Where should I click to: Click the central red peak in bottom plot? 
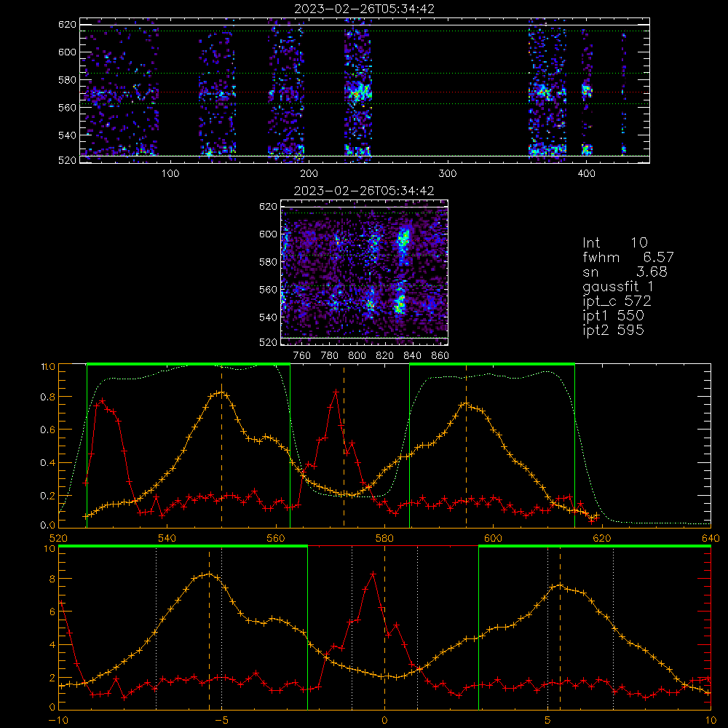[373, 574]
